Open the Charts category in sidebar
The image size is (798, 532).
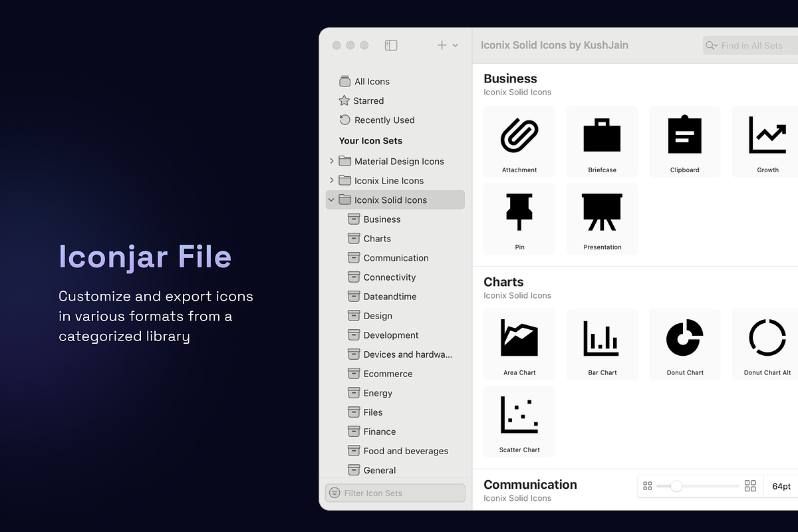[x=370, y=238]
